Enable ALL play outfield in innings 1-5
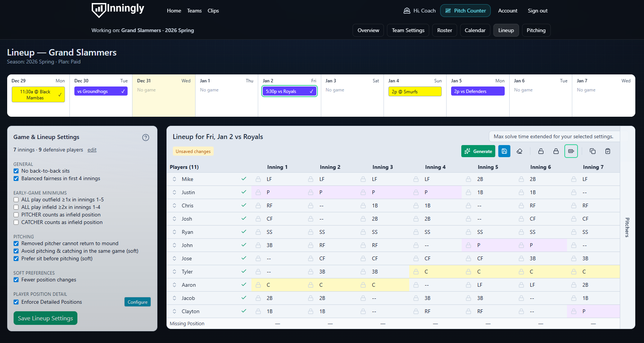 pyautogui.click(x=16, y=199)
